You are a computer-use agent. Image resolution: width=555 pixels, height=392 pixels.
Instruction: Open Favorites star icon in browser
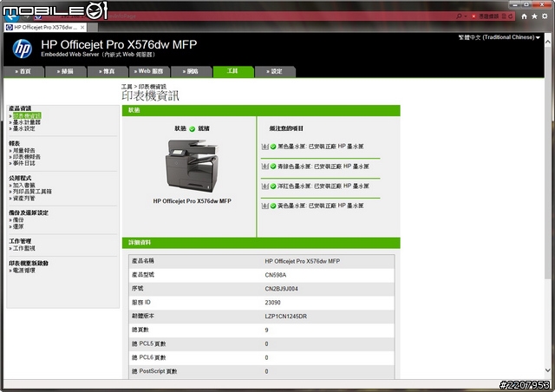(534, 16)
